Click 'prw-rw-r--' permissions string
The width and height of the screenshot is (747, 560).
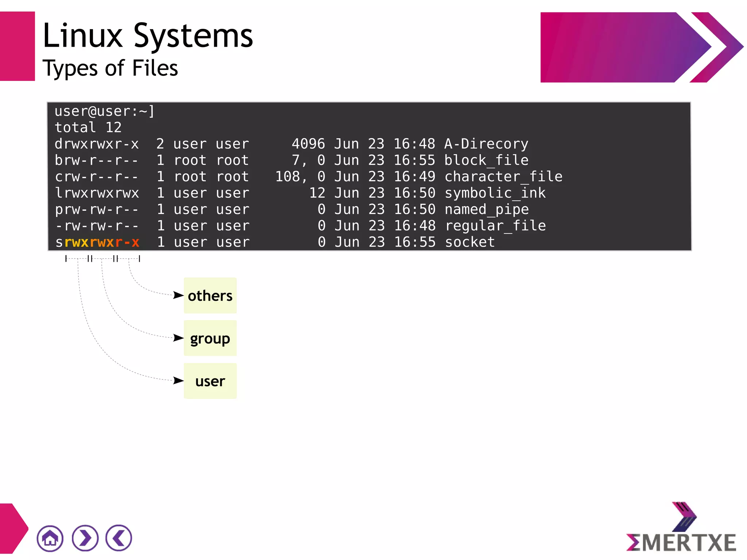point(97,209)
